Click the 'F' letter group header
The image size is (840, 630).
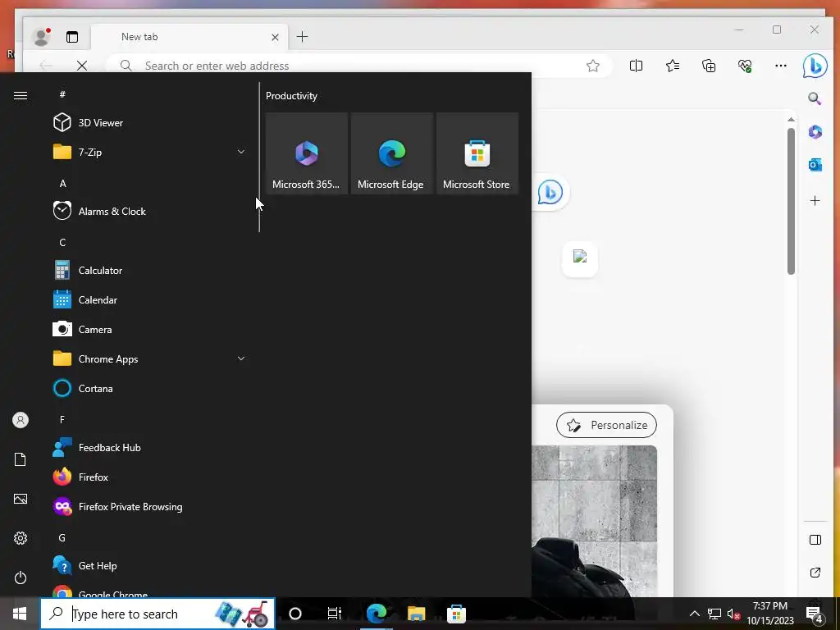pyautogui.click(x=62, y=419)
